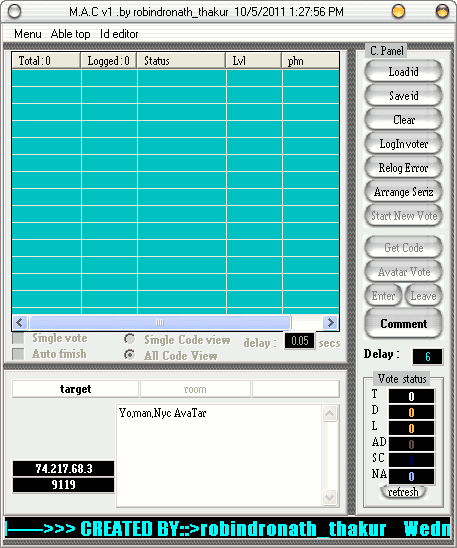This screenshot has width=457, height=548.
Task: Click the 'CREATED BY' scrolling banner
Action: (228, 528)
